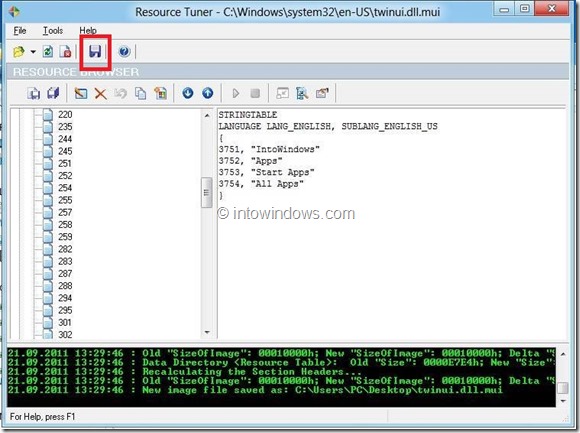Click the copy resource icon
Viewport: 580px width, 433px height.
click(x=141, y=93)
